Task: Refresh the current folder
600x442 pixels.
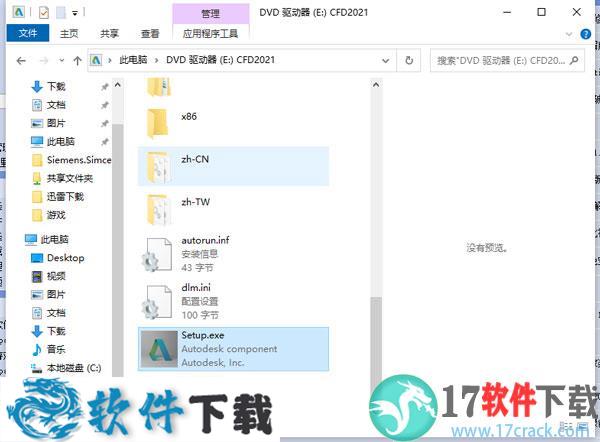Action: pos(409,60)
